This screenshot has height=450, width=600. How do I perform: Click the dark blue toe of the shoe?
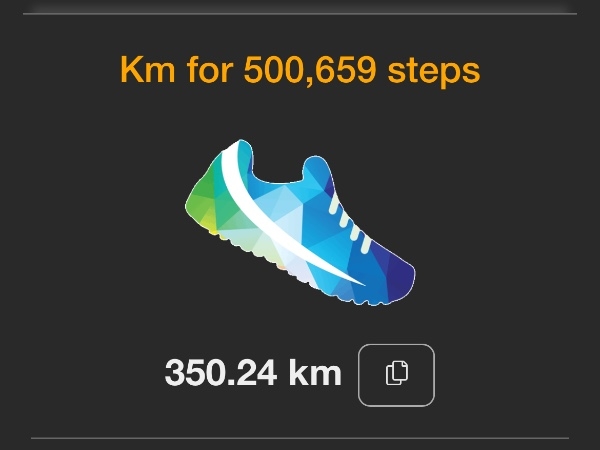(400, 277)
